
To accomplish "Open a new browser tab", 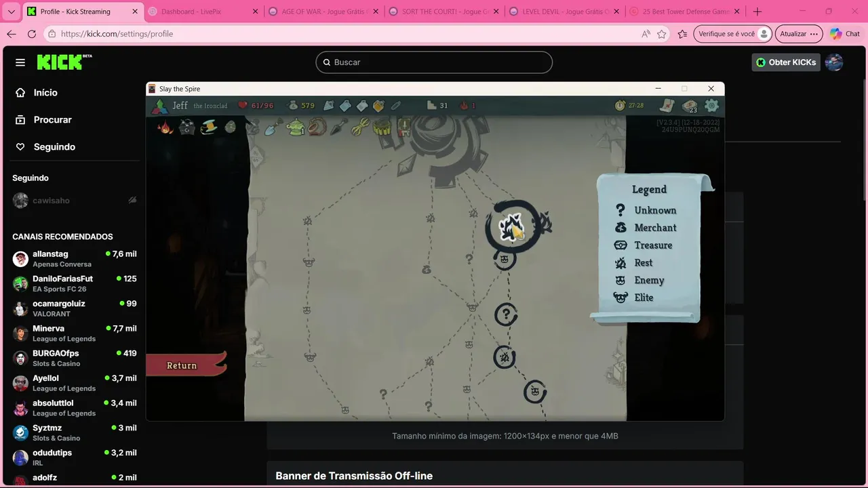I will point(757,12).
